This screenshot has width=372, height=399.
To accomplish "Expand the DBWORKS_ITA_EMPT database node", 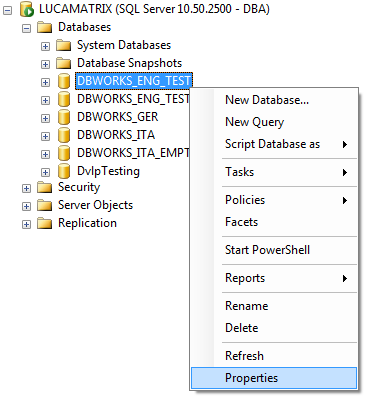I will 45,154.
